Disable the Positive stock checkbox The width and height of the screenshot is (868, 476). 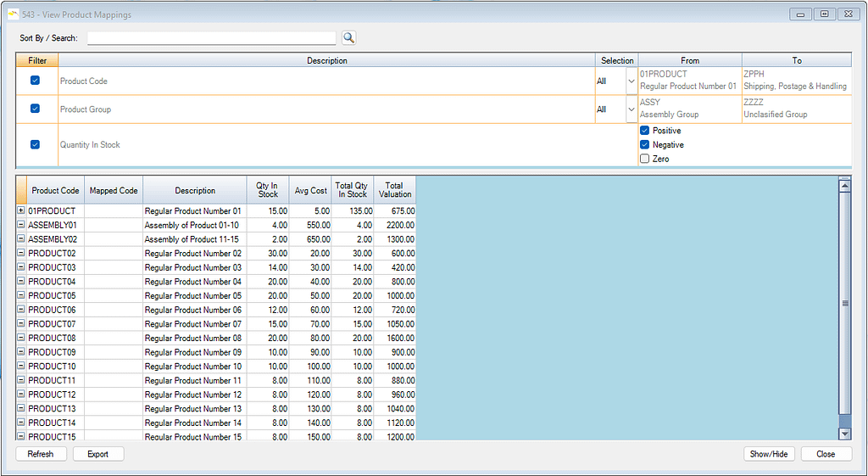645,131
